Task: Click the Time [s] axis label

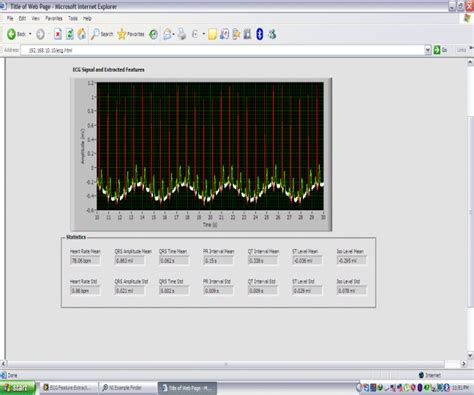Action: (x=210, y=225)
